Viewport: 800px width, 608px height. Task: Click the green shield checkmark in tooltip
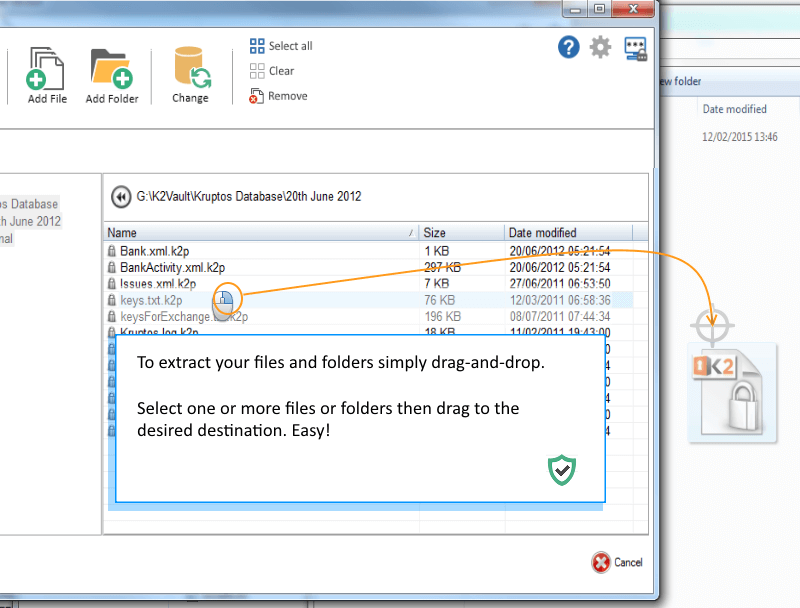pos(562,469)
